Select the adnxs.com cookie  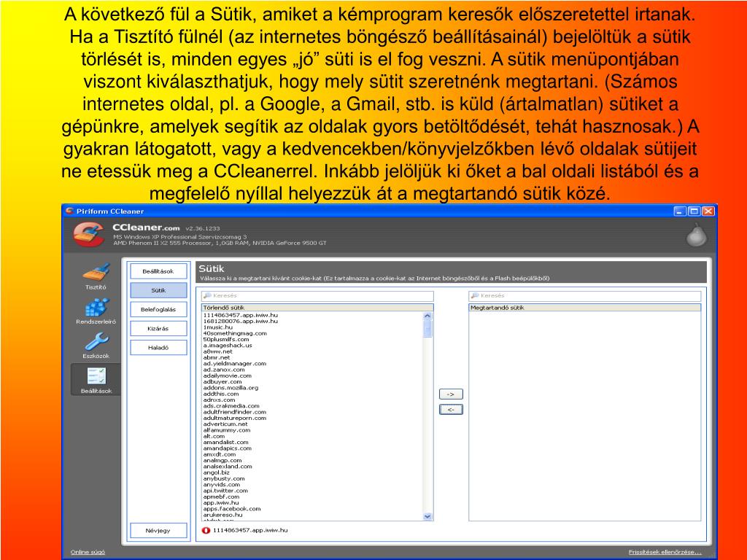tap(219, 400)
